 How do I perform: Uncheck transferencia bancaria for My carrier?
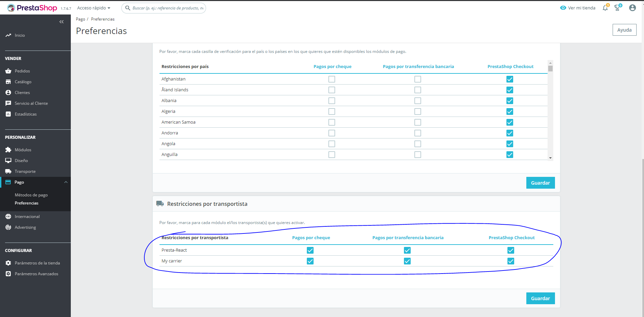pos(407,261)
